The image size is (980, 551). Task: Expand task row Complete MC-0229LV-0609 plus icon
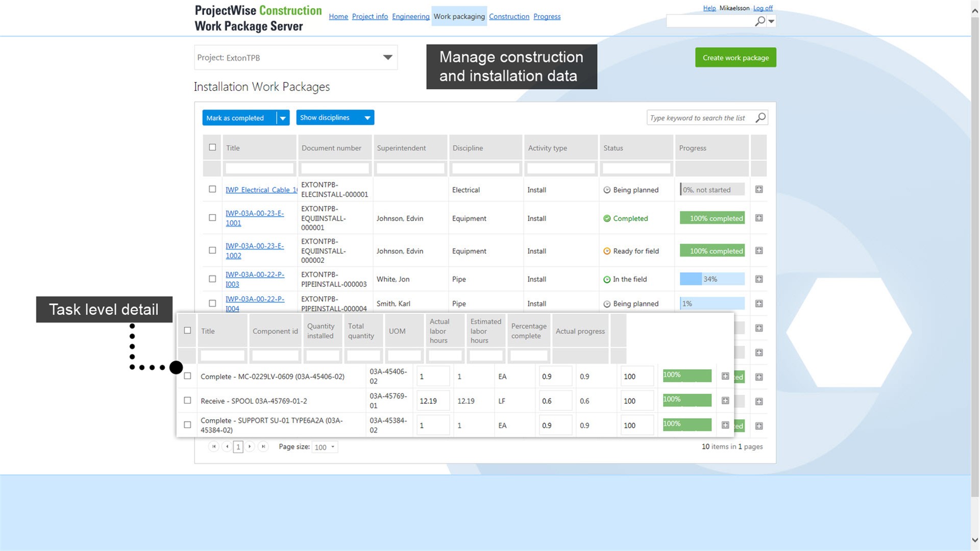click(x=725, y=376)
